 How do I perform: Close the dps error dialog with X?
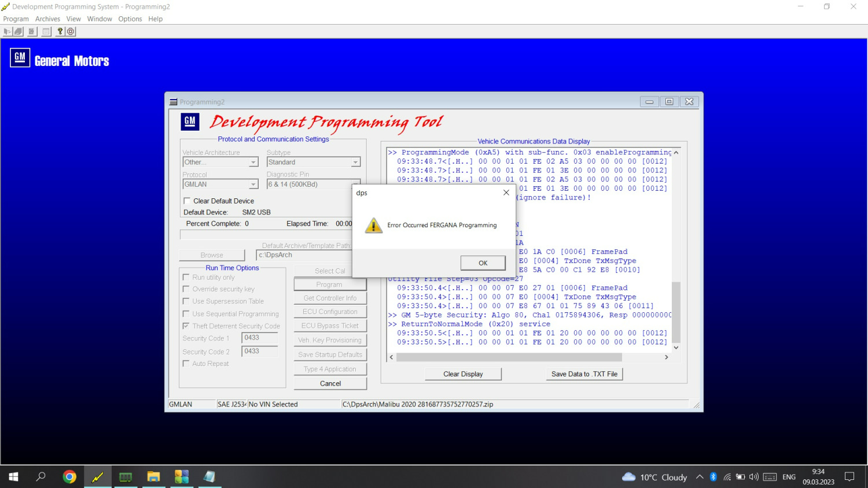[506, 193]
